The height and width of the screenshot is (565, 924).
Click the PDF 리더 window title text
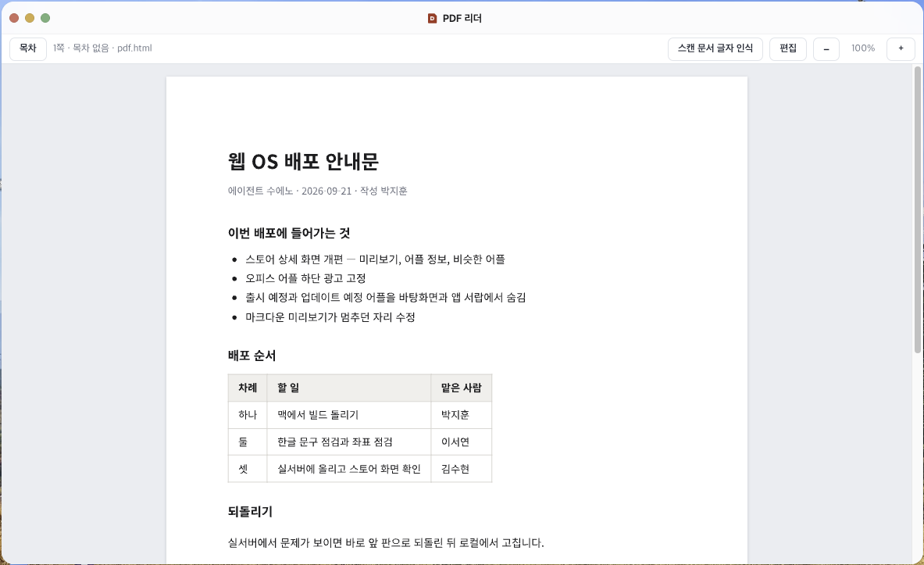462,18
